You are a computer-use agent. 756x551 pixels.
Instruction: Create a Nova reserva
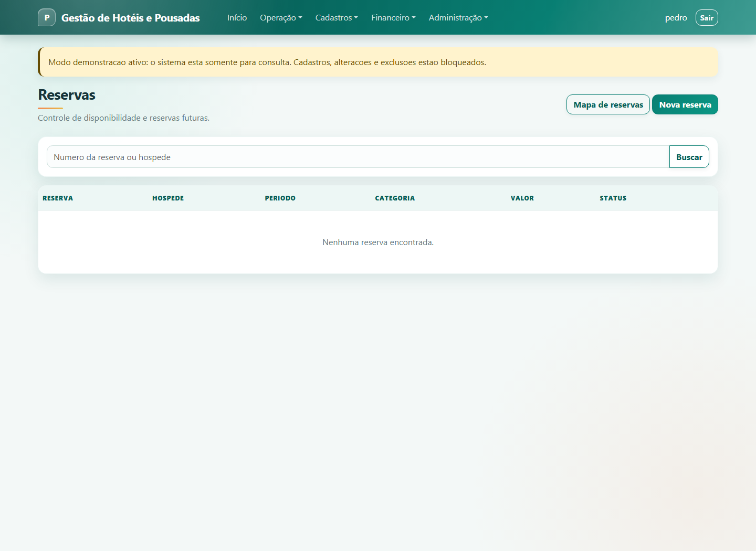click(685, 104)
